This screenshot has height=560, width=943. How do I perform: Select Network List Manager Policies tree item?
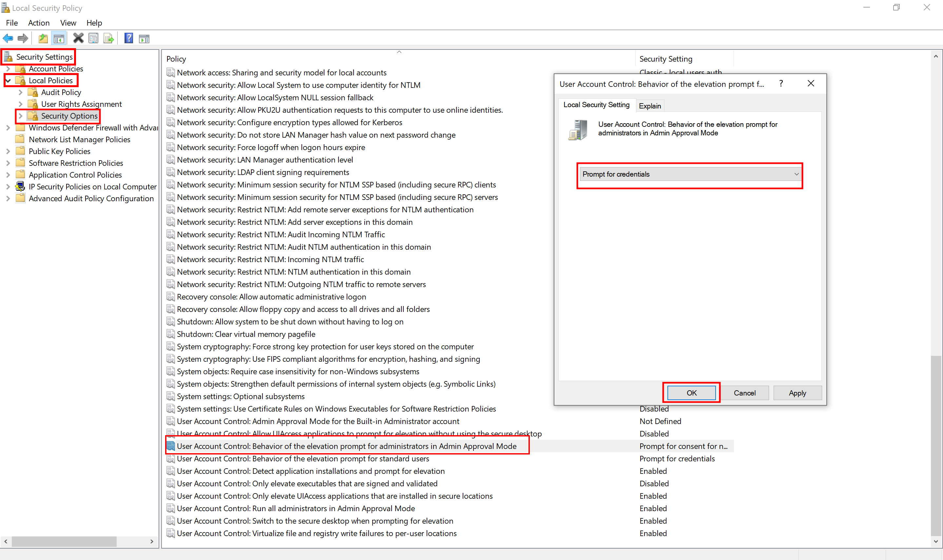point(79,140)
